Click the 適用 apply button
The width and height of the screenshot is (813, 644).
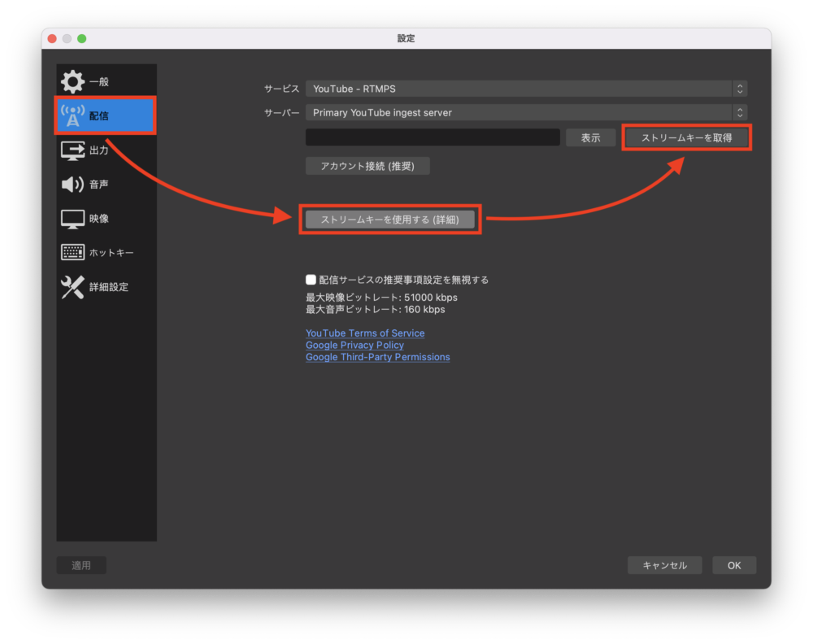(x=81, y=565)
